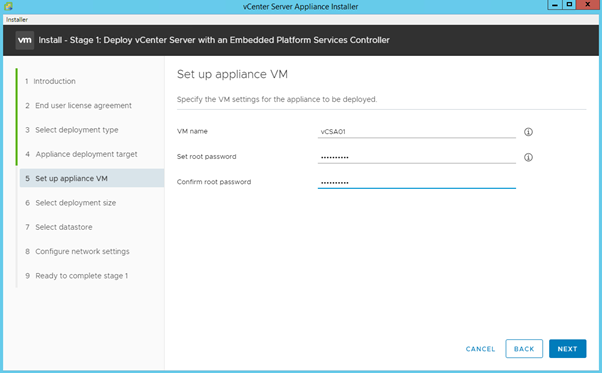Go to End user license agreement step
The image size is (602, 373).
[78, 106]
